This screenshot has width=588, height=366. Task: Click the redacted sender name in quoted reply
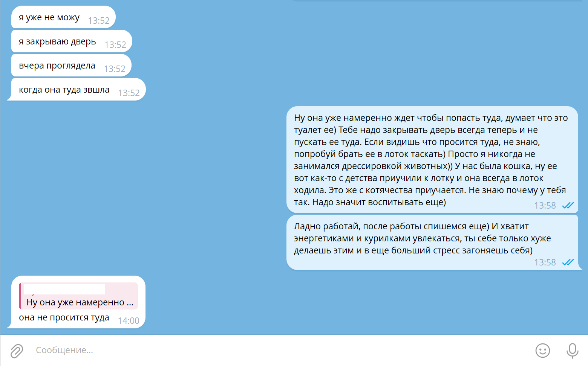pos(64,289)
